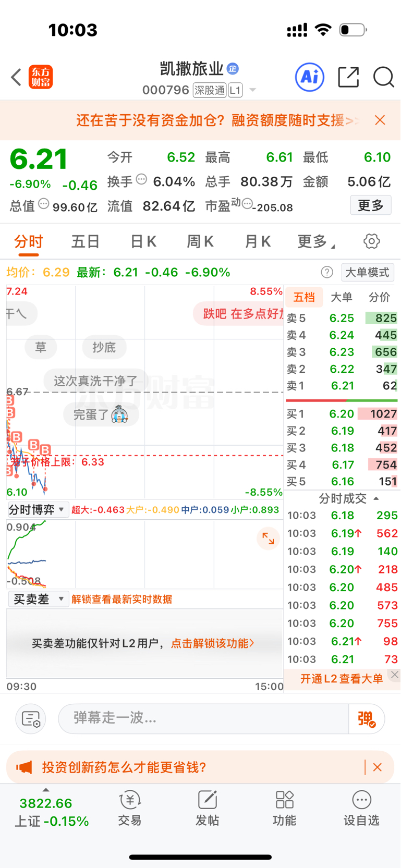The height and width of the screenshot is (868, 401).
Task: Tap the stock code 000796
Action: tap(166, 90)
